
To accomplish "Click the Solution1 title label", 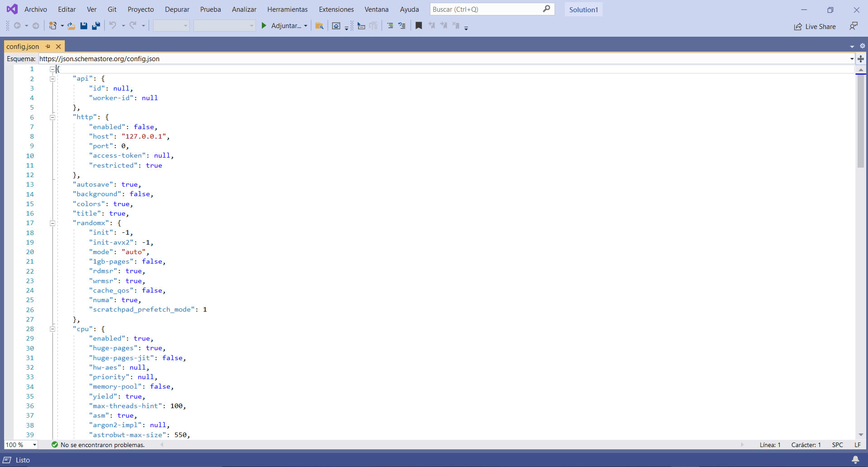I will click(x=583, y=10).
